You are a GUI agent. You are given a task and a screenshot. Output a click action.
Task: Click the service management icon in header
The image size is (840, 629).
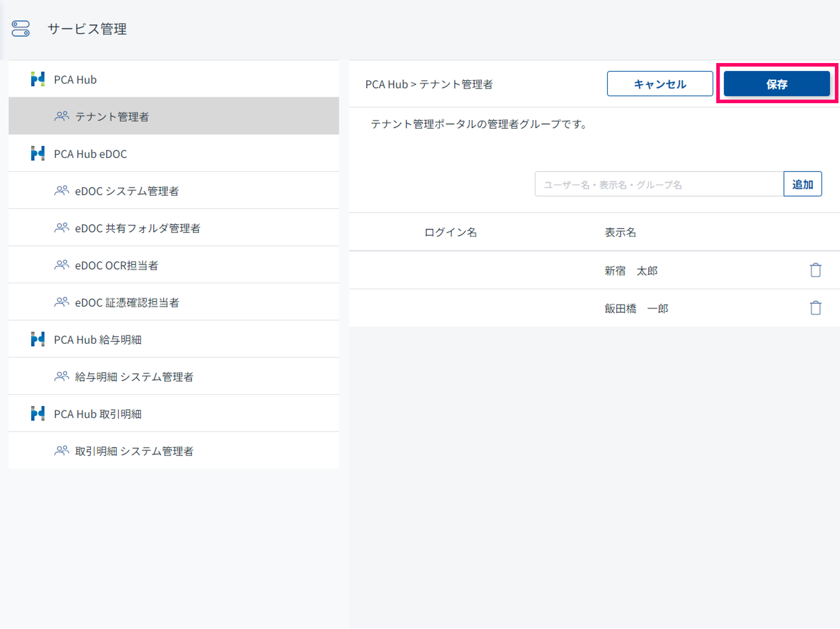[x=21, y=29]
